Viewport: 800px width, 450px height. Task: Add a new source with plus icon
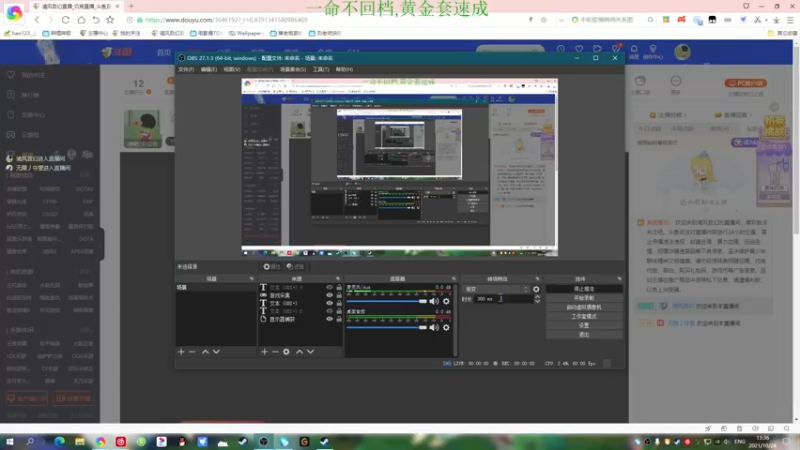[x=264, y=352]
